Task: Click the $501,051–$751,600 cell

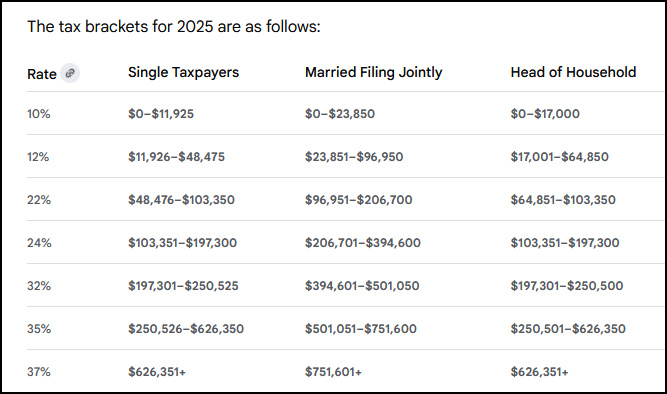Action: tap(361, 329)
